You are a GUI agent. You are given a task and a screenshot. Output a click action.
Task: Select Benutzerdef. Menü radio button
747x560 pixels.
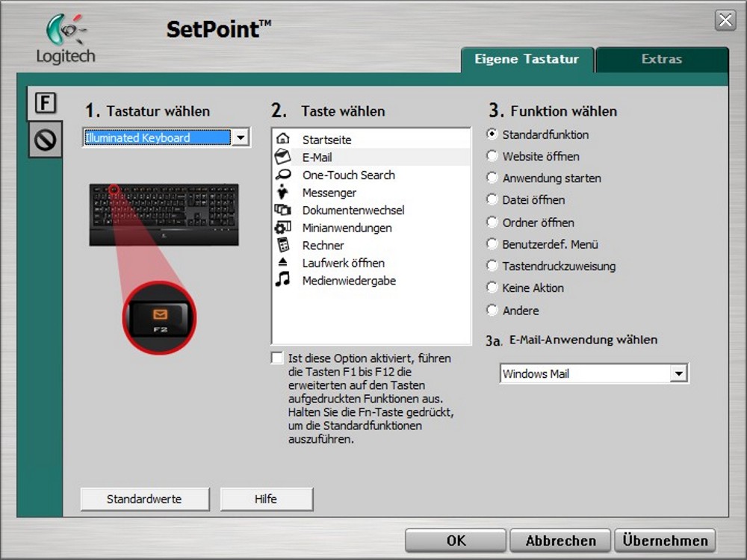click(x=492, y=244)
